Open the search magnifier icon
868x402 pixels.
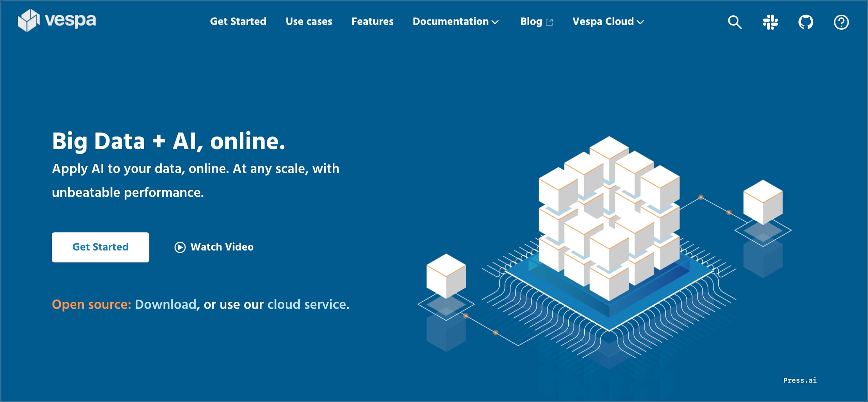pos(735,22)
